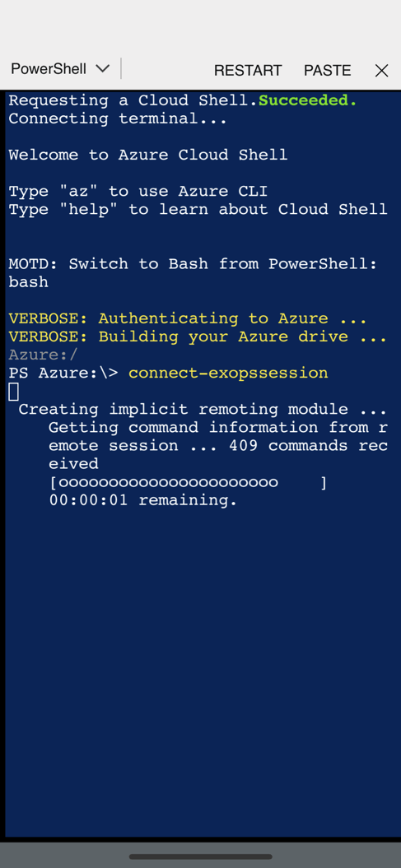
Task: Click the PS Azure:\> prompt
Action: [63, 373]
